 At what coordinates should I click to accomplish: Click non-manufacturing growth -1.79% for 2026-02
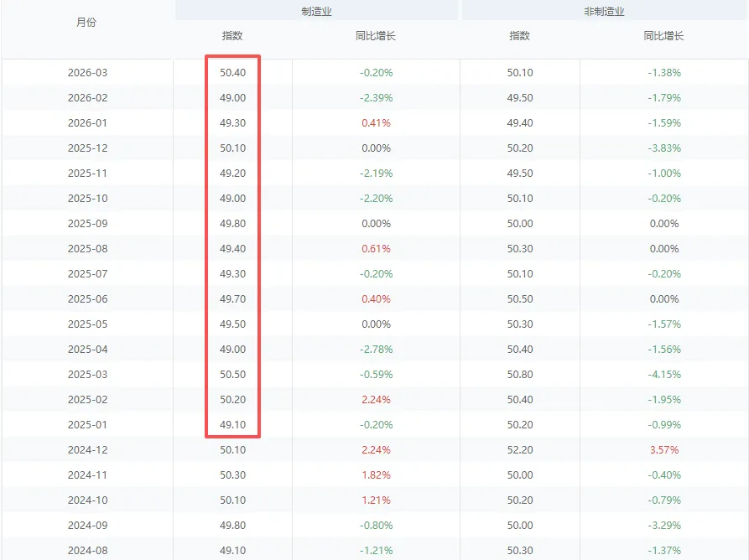(x=664, y=98)
